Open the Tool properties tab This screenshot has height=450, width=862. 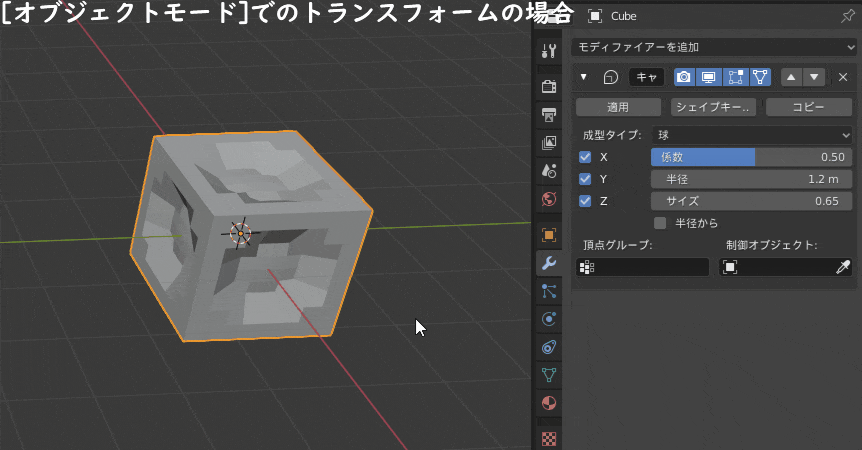click(549, 51)
